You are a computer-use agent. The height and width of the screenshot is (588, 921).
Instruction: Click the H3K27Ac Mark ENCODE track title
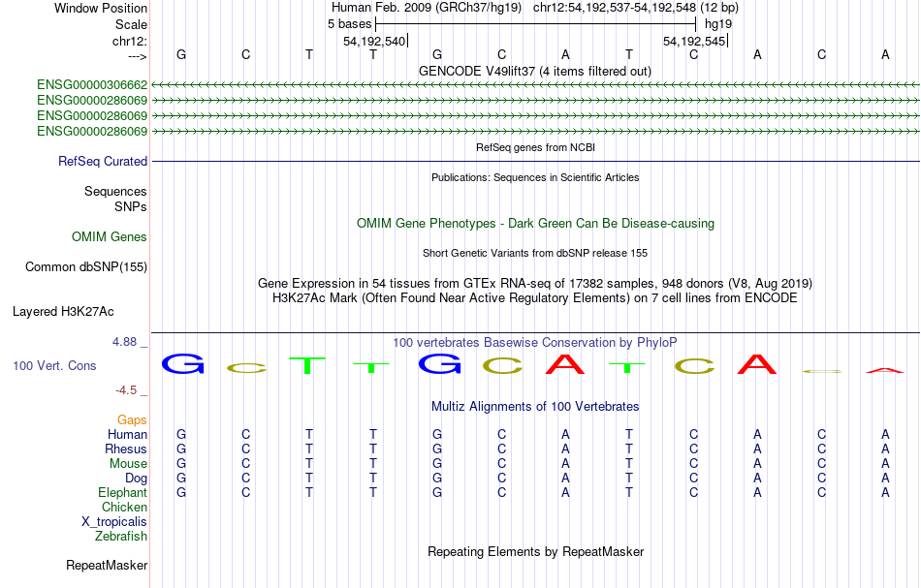click(x=535, y=297)
